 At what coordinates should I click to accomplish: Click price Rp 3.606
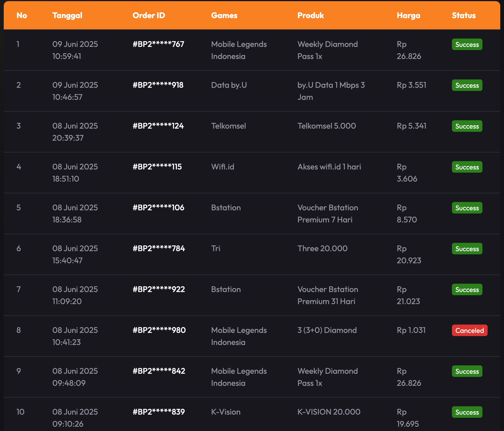point(407,173)
